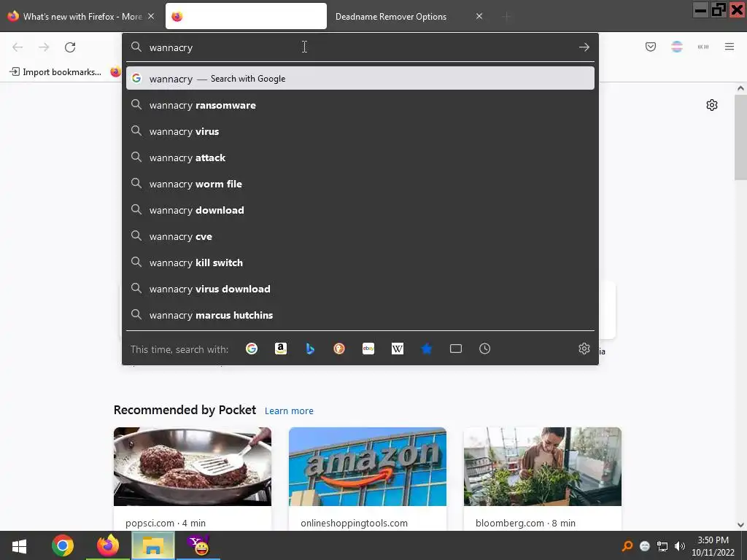Screen dimensions: 747x560
Task: Search bookmarks using the star icon
Action: [x=426, y=349]
